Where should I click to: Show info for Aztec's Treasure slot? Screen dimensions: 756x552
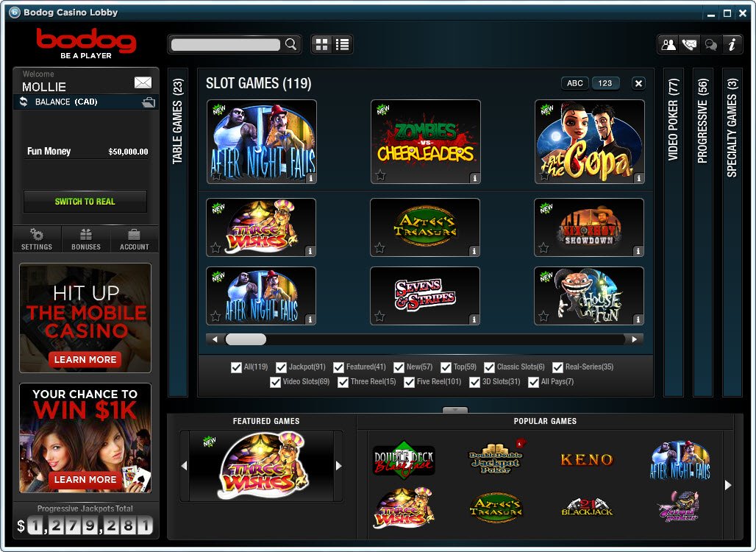[474, 251]
